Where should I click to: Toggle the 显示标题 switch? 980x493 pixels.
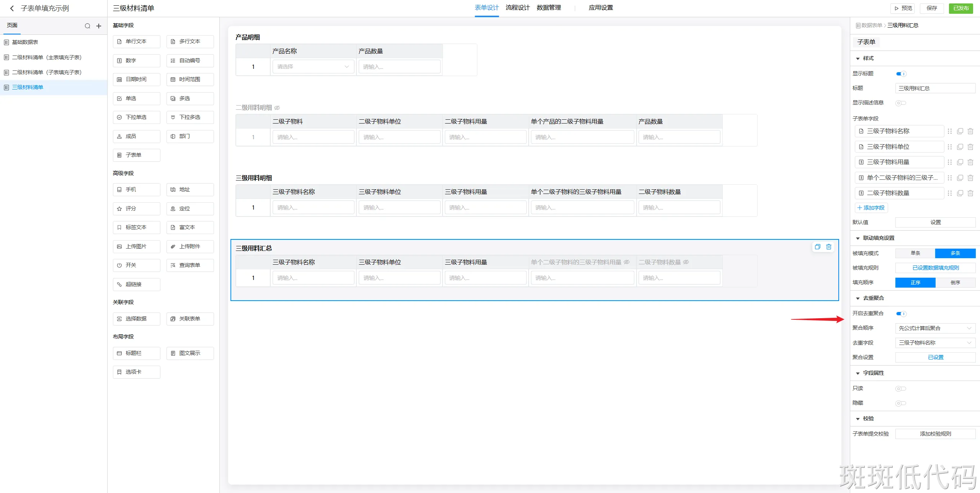[901, 74]
